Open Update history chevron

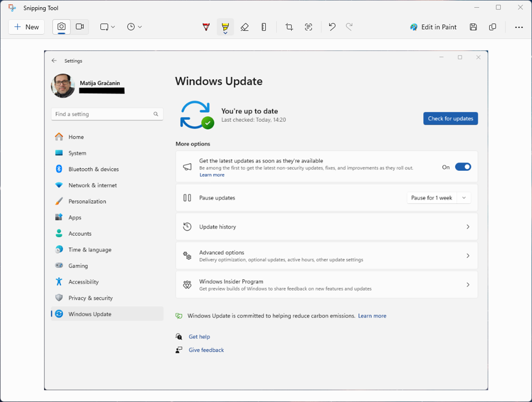point(468,227)
